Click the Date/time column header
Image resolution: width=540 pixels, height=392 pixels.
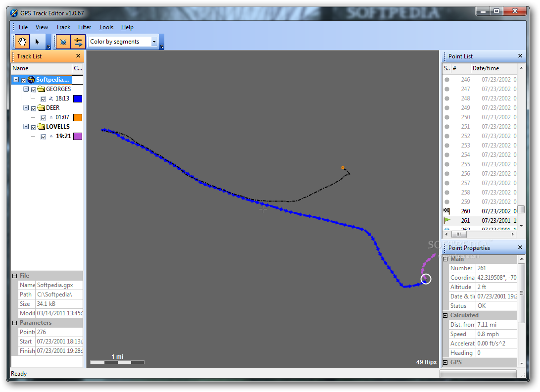493,68
